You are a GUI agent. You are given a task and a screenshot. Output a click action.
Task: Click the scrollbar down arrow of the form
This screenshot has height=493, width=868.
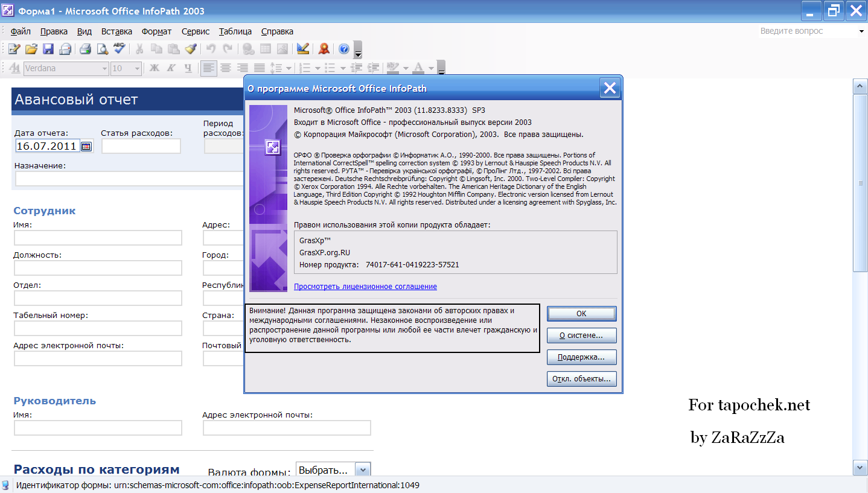point(860,467)
